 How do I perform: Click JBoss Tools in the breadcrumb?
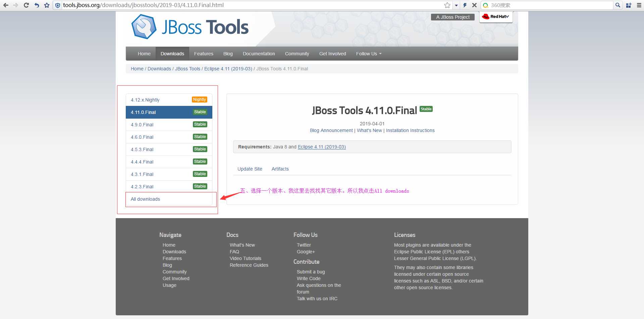(x=187, y=69)
